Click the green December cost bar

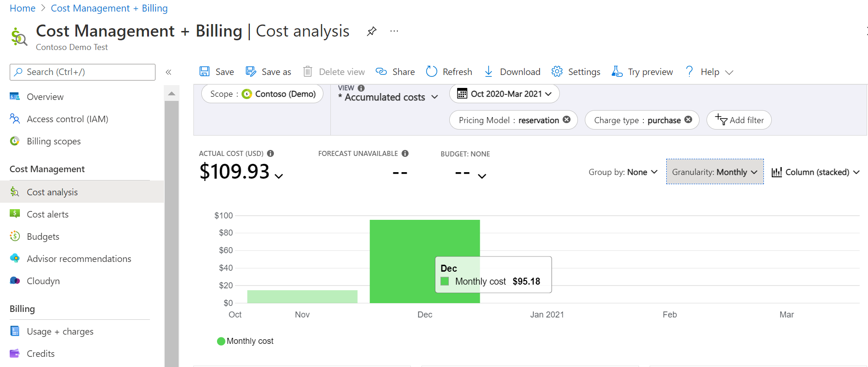click(403, 241)
